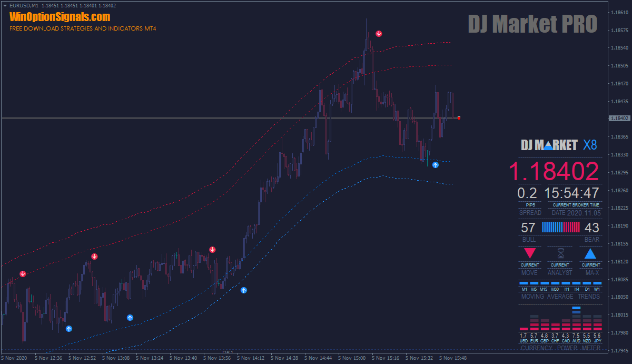The image size is (632, 364).
Task: Click the large 1.18402 price display
Action: pos(554,172)
